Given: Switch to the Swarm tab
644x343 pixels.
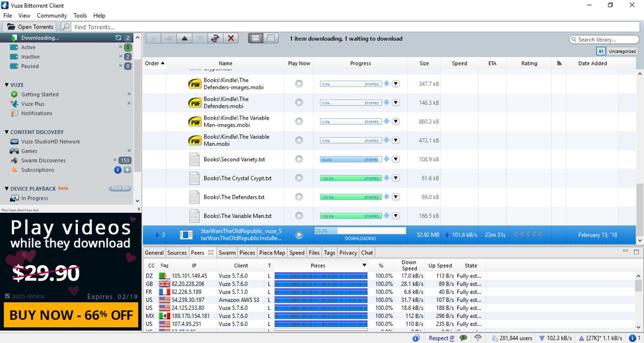Looking at the screenshot, I should tap(227, 252).
